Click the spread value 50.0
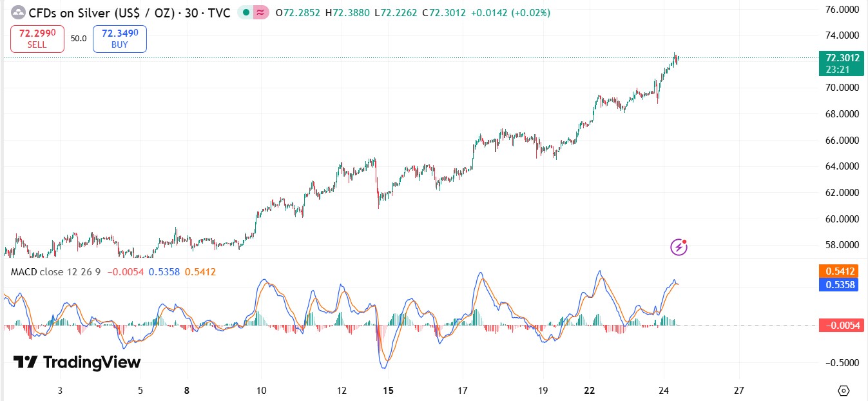Image resolution: width=868 pixels, height=401 pixels. coord(77,38)
